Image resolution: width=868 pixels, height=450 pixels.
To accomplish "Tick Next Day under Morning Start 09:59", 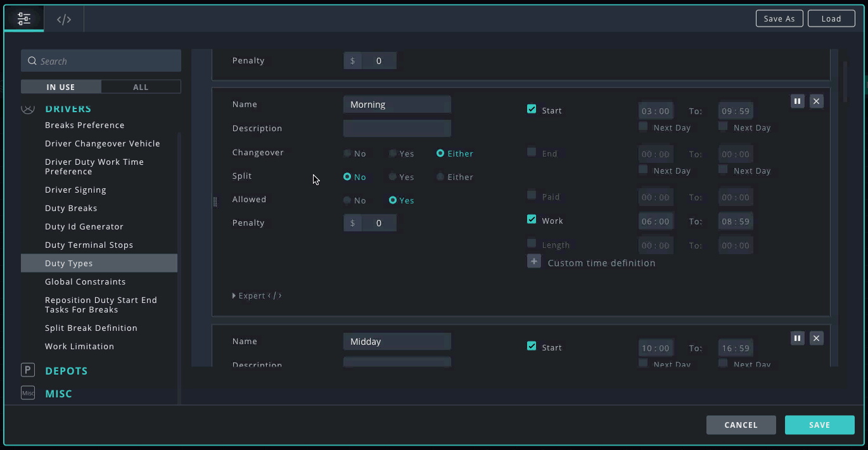I will (723, 126).
